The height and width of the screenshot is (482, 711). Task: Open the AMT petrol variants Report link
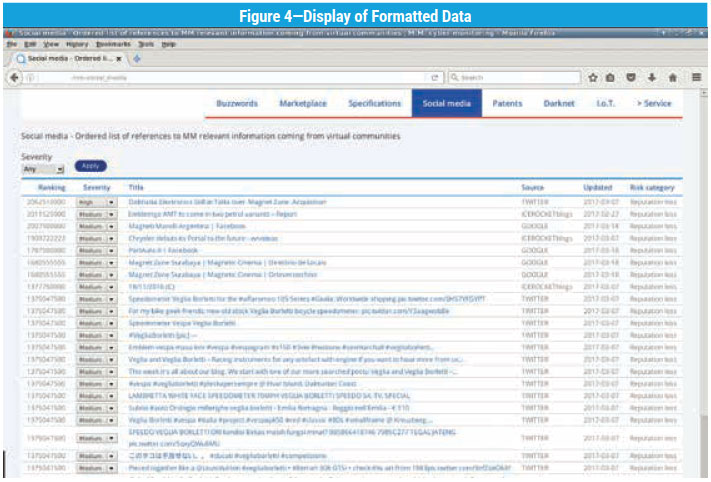click(213, 214)
